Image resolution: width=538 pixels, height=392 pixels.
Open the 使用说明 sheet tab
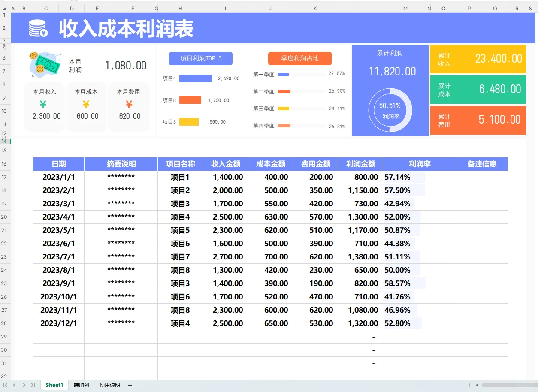(x=109, y=385)
